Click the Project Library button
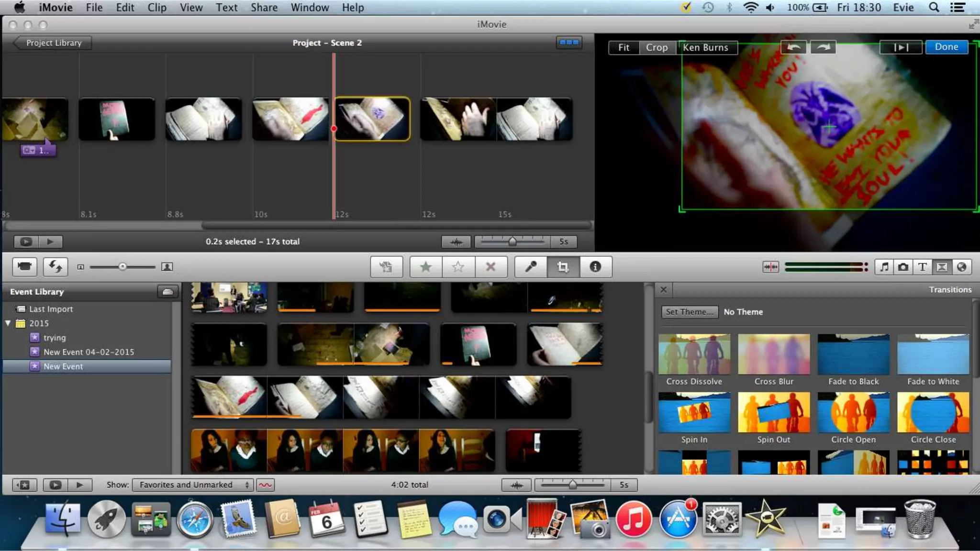 (52, 43)
